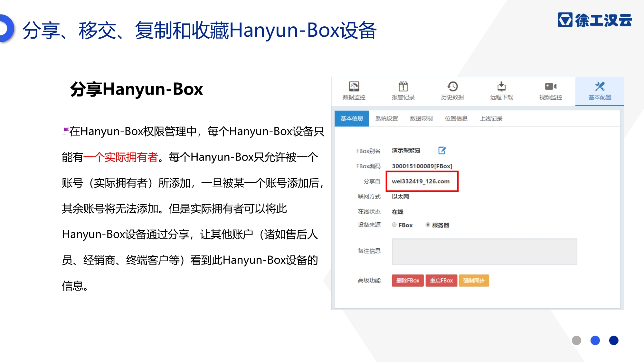Click the 在线状态 label
Viewport: 644px width, 362px height.
369,211
